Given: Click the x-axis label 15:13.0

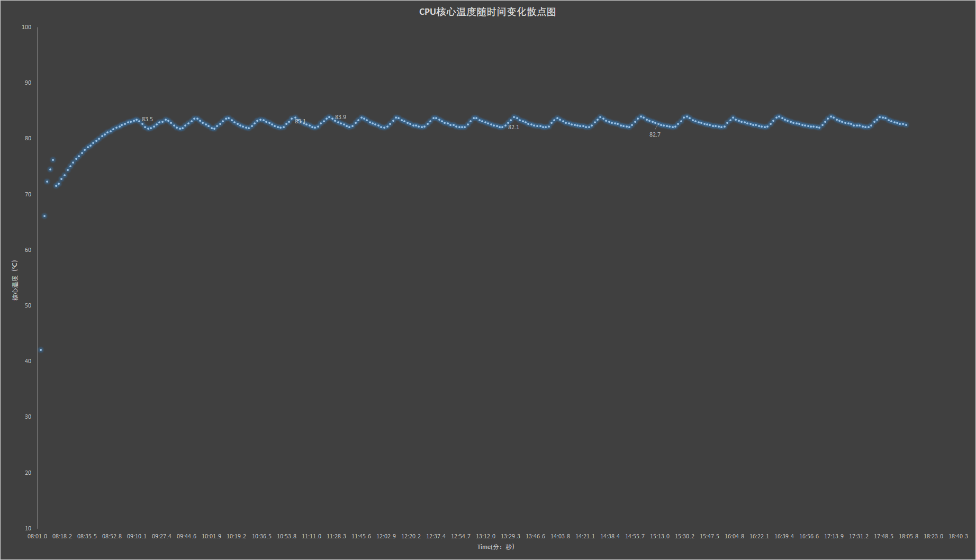Looking at the screenshot, I should point(659,536).
